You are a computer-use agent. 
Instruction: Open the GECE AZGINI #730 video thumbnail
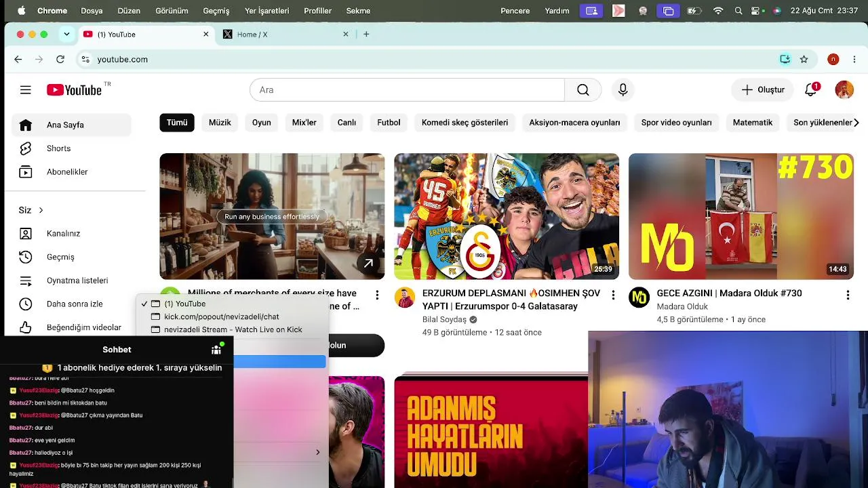tap(741, 216)
